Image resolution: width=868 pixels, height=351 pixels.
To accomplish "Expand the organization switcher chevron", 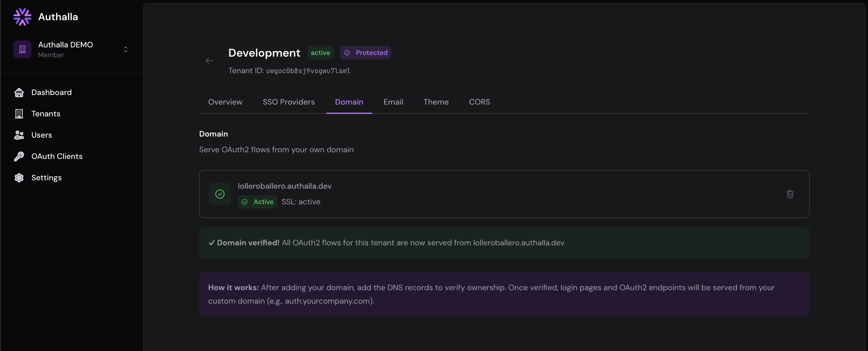I will 126,50.
